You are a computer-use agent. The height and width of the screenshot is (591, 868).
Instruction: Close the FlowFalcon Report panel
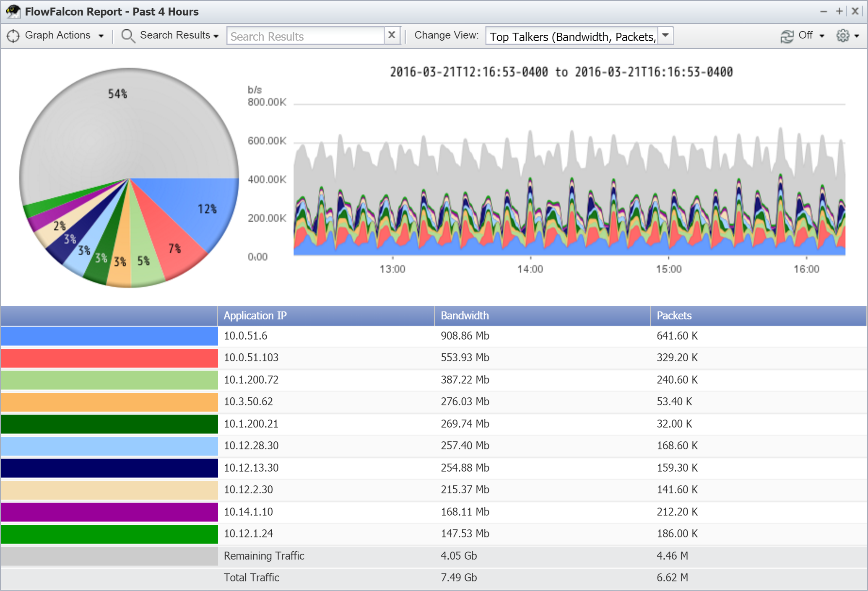[855, 11]
